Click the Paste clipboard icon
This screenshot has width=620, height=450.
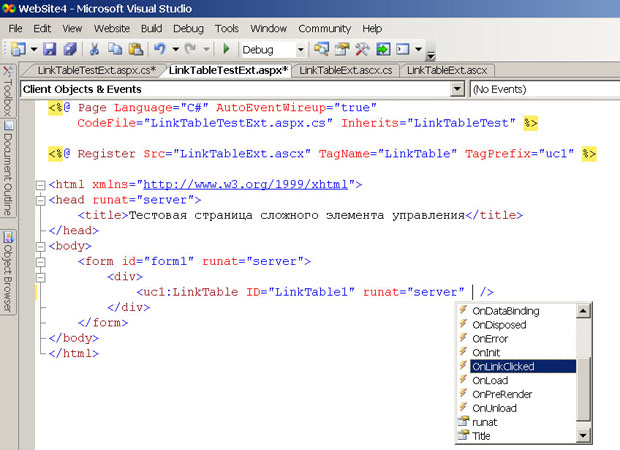pos(136,49)
